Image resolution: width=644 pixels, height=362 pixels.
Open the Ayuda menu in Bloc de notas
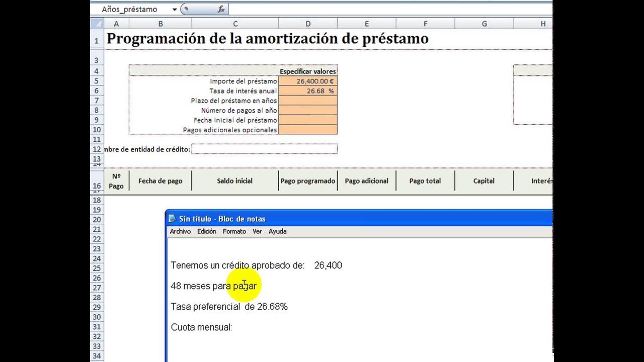tap(277, 231)
